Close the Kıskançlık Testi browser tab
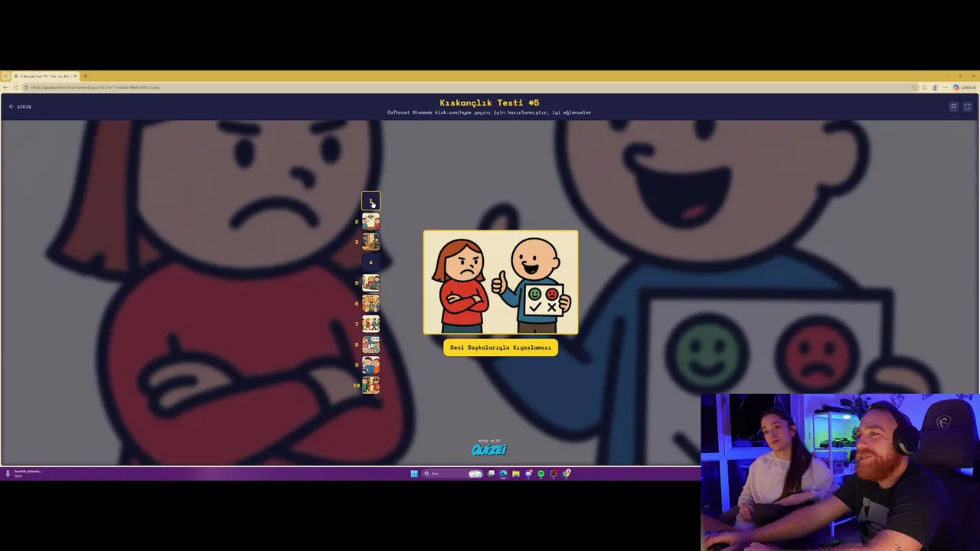Viewport: 980px width, 551px height. click(75, 76)
